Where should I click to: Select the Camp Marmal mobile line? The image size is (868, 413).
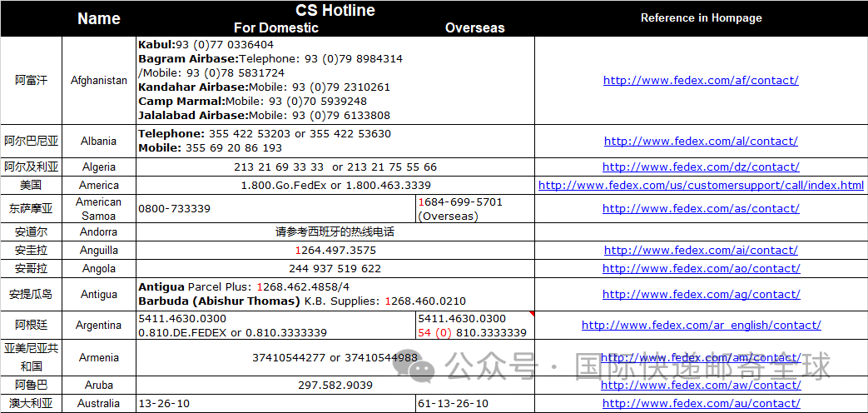click(x=252, y=102)
